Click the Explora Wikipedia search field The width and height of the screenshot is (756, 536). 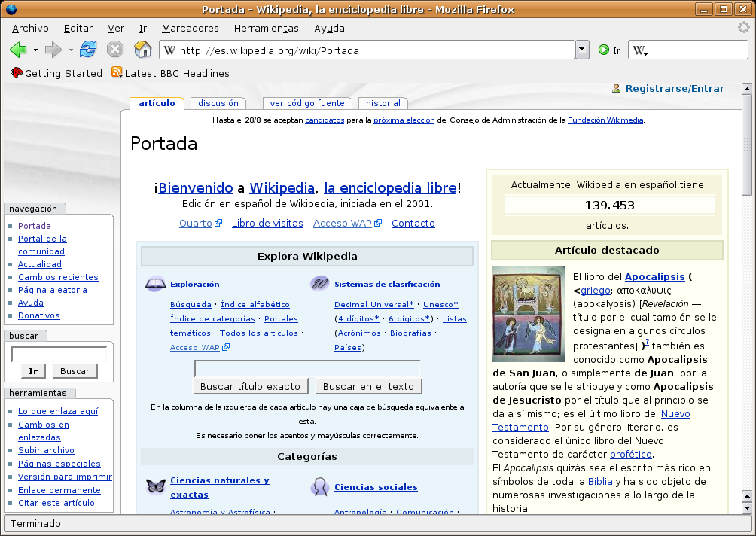pyautogui.click(x=307, y=368)
